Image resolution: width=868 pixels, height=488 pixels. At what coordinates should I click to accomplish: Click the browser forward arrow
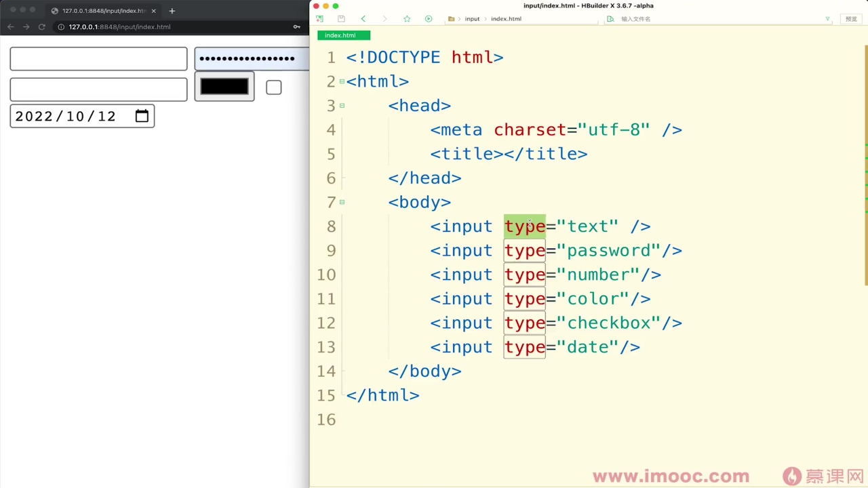click(x=26, y=27)
